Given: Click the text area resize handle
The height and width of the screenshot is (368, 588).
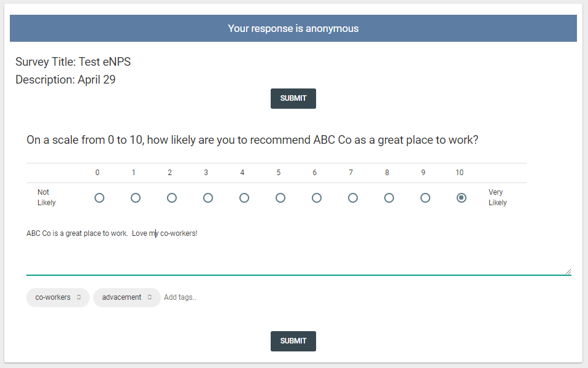Looking at the screenshot, I should point(569,270).
